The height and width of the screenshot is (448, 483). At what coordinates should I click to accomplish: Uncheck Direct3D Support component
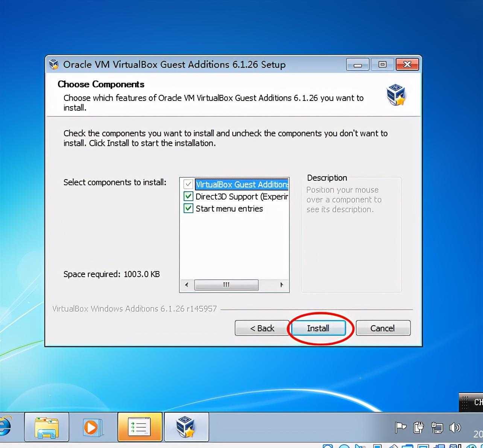click(x=188, y=197)
